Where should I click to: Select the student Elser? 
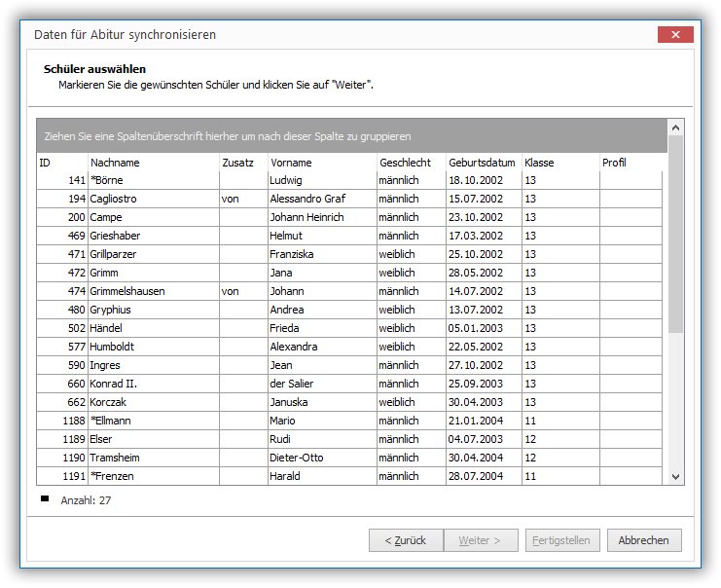coord(349,439)
